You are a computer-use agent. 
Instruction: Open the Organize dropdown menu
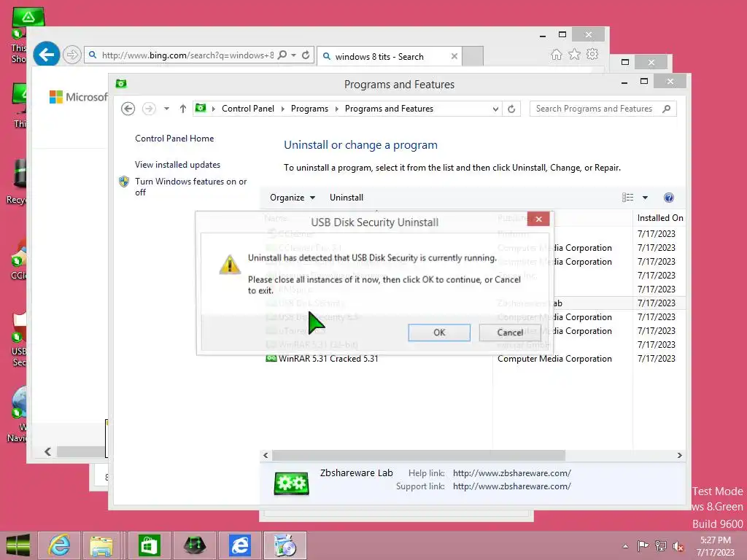292,198
